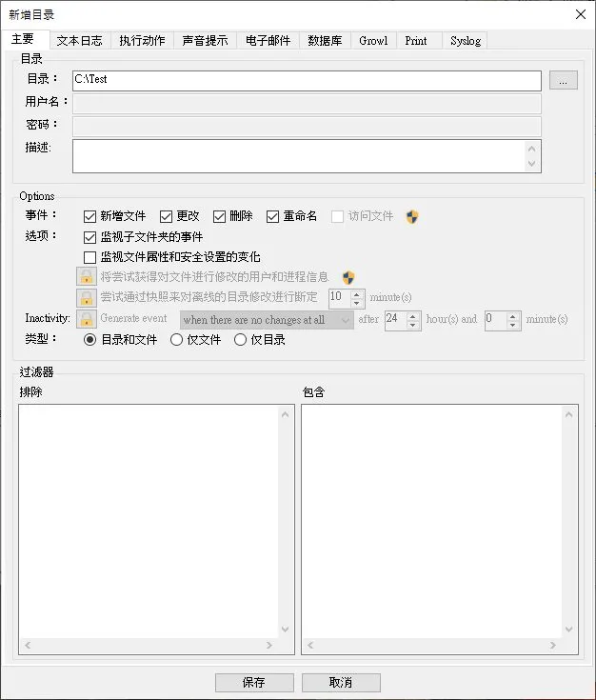Choose the 仅文件 radio button
Image resolution: width=596 pixels, height=700 pixels.
(x=176, y=340)
